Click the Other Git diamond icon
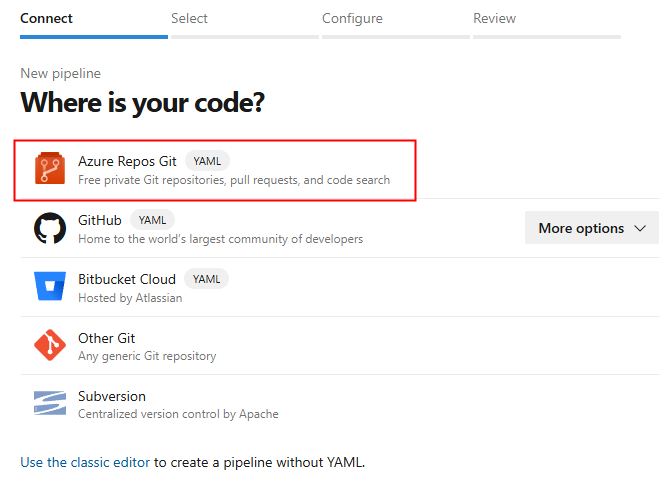 (x=50, y=345)
